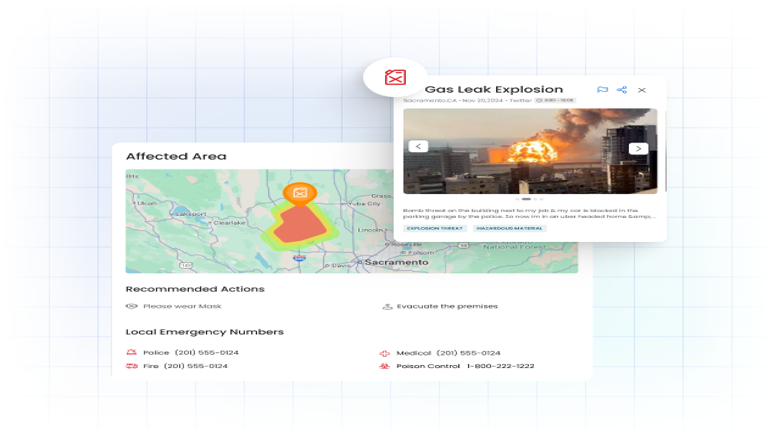
Task: Show the next explosion photo
Action: coord(638,149)
